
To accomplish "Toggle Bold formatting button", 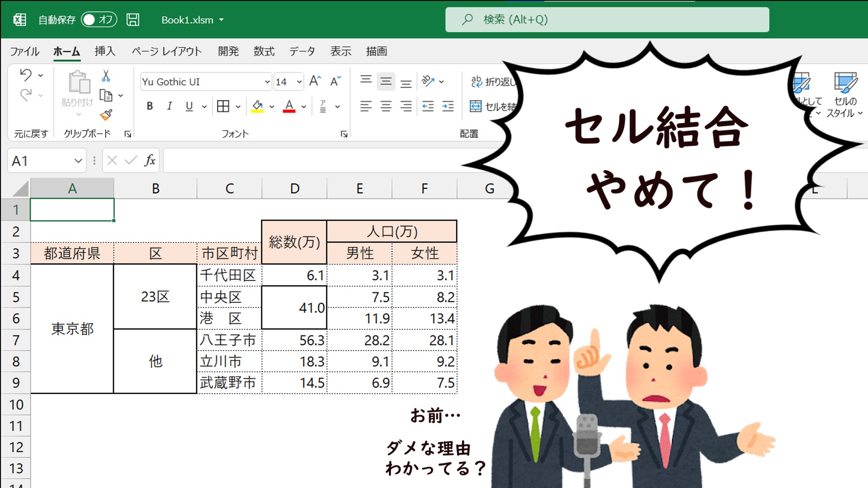I will tap(150, 106).
